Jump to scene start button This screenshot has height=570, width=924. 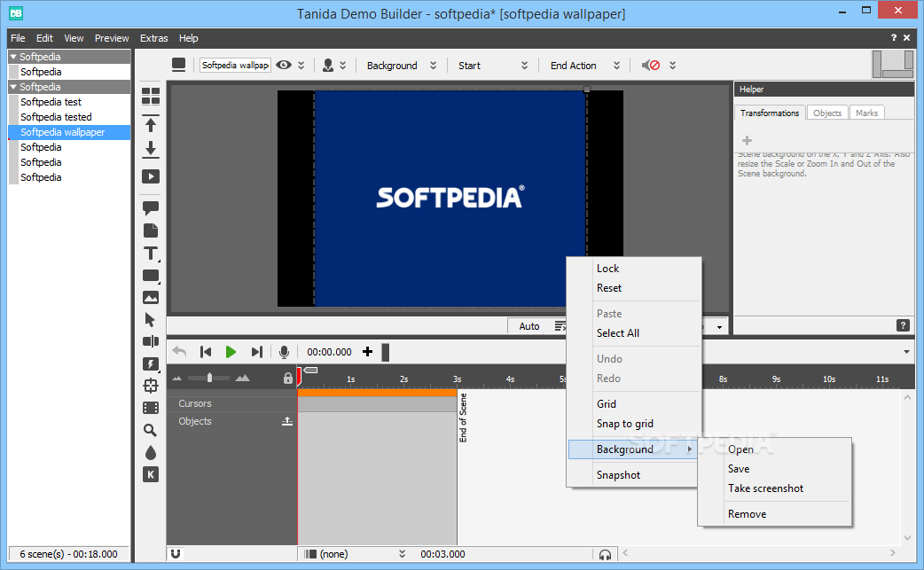(x=206, y=352)
